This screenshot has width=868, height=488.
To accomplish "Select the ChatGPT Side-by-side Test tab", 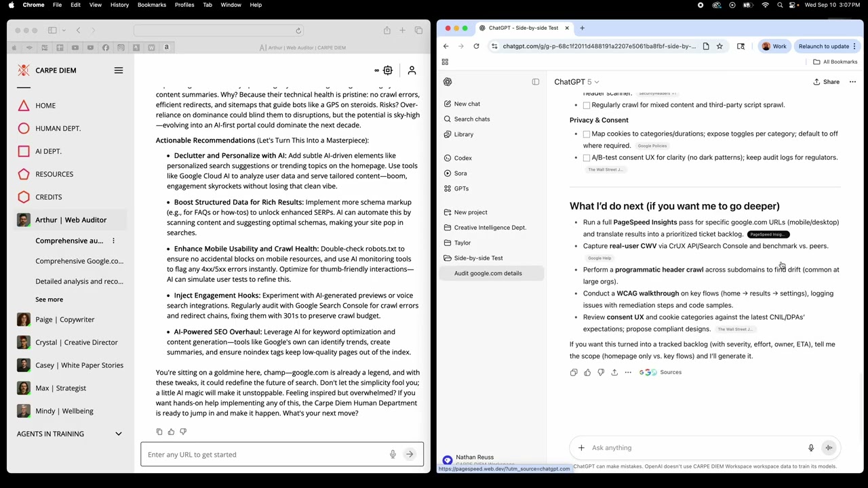I will coord(522,28).
